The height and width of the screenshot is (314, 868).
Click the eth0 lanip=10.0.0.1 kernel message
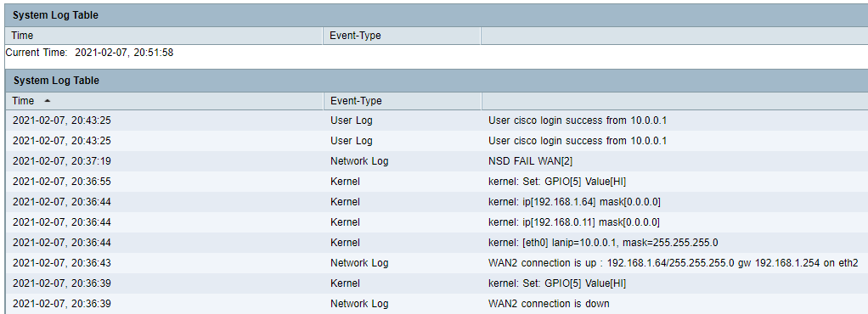point(603,243)
